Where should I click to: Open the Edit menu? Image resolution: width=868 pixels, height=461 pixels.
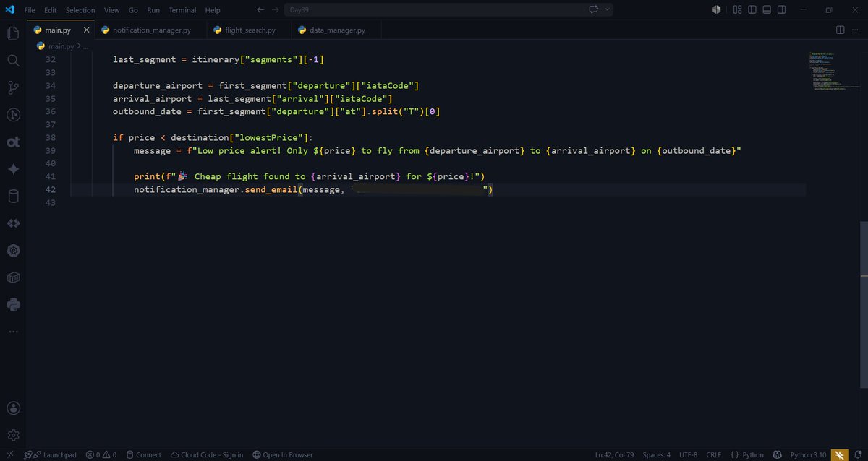[x=51, y=10]
